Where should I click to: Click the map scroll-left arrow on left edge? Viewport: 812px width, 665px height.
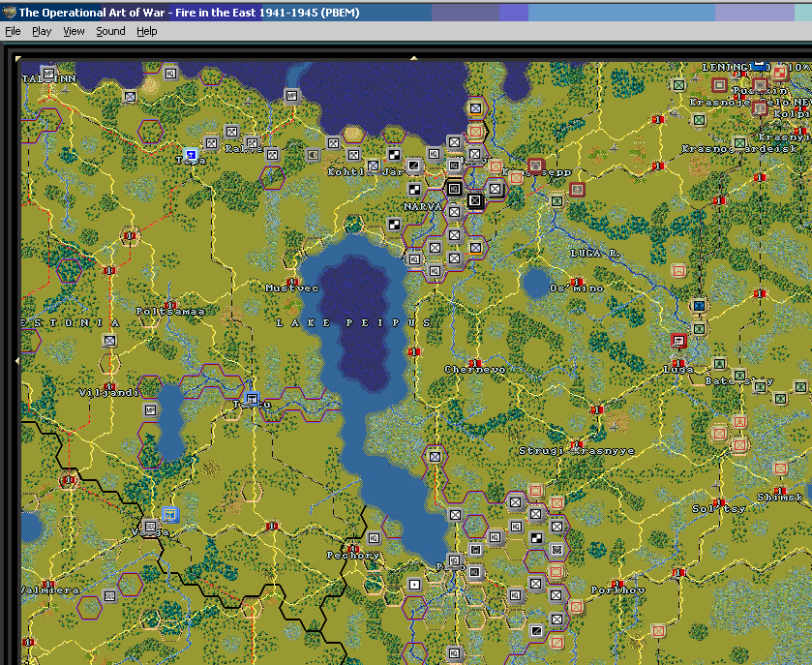tap(17, 360)
